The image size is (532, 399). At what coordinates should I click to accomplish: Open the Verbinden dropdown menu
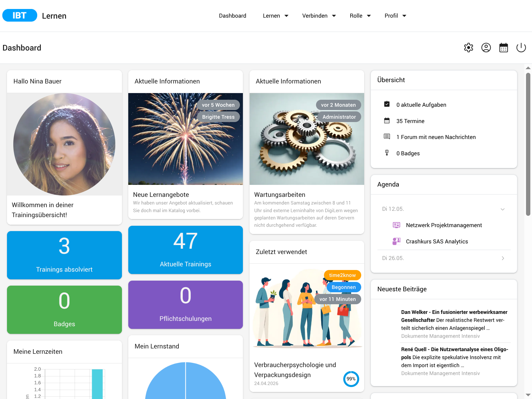click(x=319, y=16)
